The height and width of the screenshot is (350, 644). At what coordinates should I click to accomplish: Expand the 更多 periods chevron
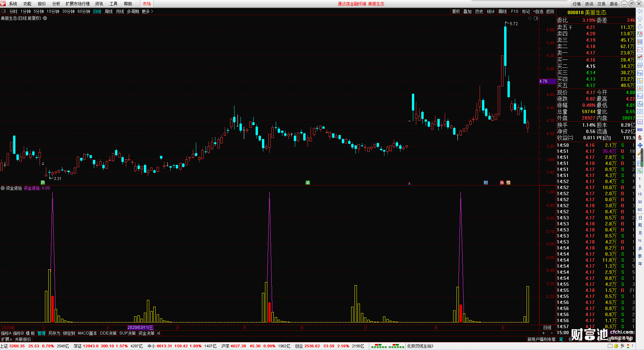(152, 11)
